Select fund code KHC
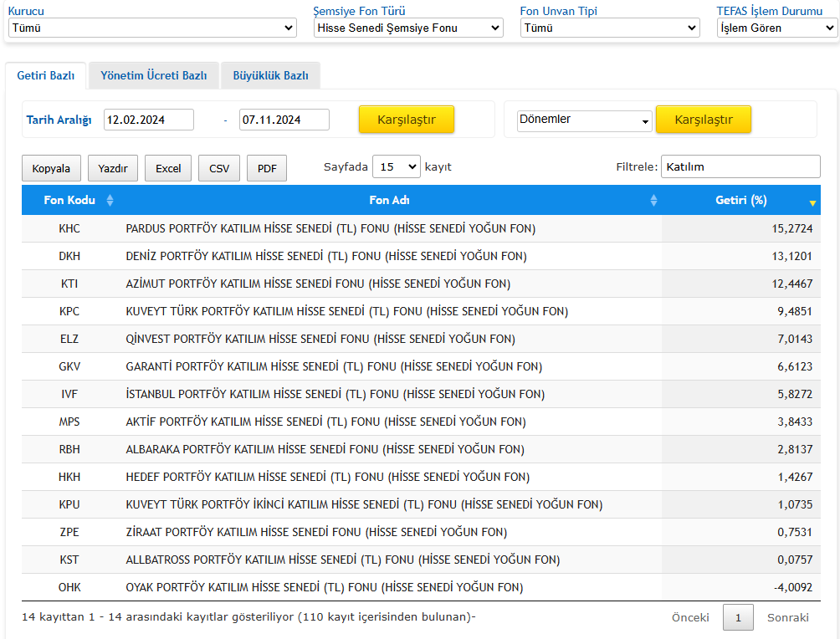The width and height of the screenshot is (840, 639). click(69, 228)
